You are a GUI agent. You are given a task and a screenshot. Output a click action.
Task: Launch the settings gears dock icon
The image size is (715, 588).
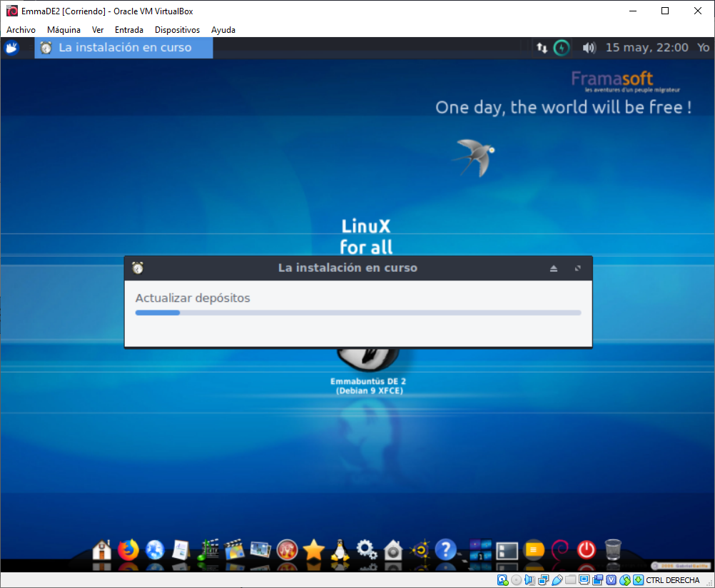click(366, 549)
